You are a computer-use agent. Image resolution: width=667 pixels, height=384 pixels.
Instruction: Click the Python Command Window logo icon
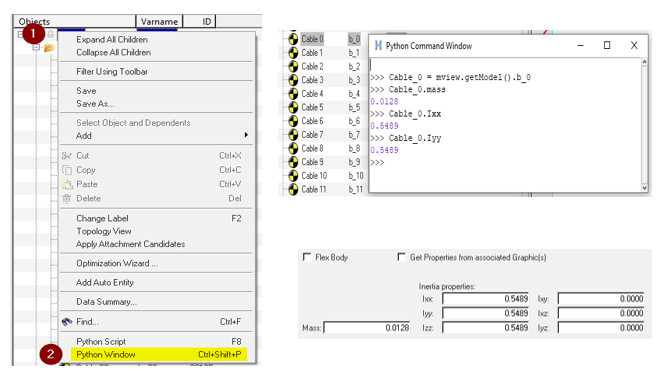click(378, 46)
